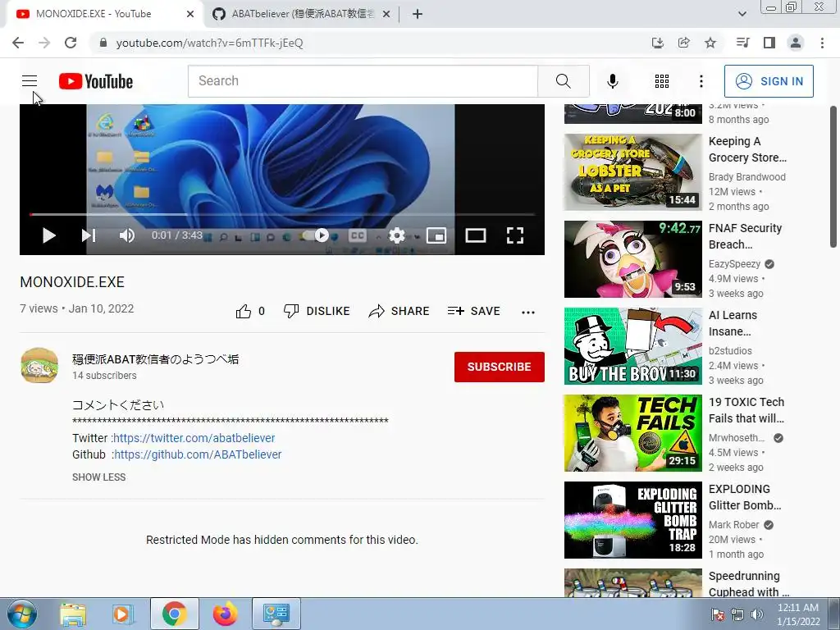
Task: Skip to next video
Action: [89, 235]
